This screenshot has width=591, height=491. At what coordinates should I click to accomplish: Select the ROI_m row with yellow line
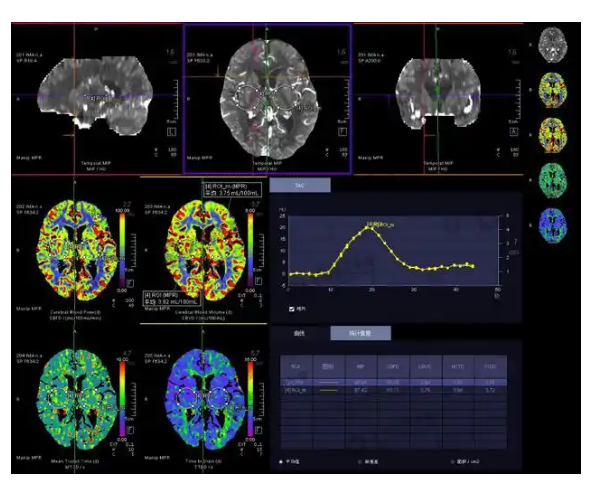[393, 390]
